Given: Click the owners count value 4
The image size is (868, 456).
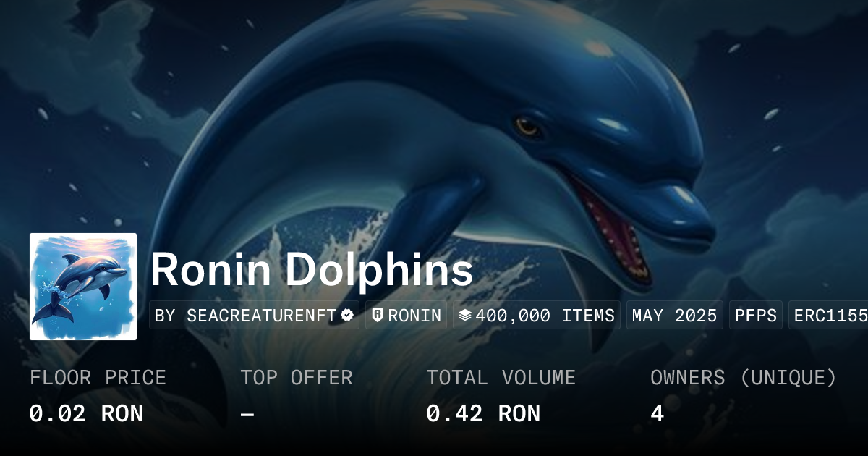Looking at the screenshot, I should (x=657, y=413).
